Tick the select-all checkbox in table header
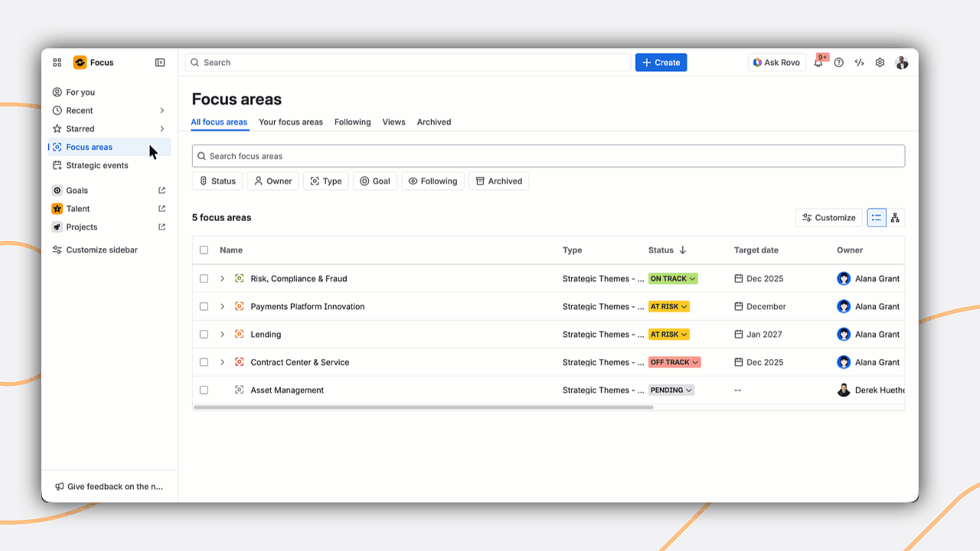The width and height of the screenshot is (980, 551). (204, 250)
